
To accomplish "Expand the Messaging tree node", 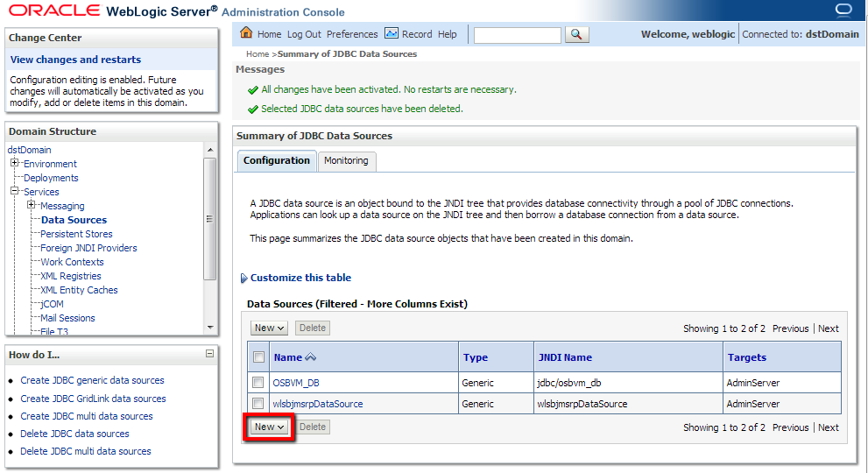I will point(31,205).
